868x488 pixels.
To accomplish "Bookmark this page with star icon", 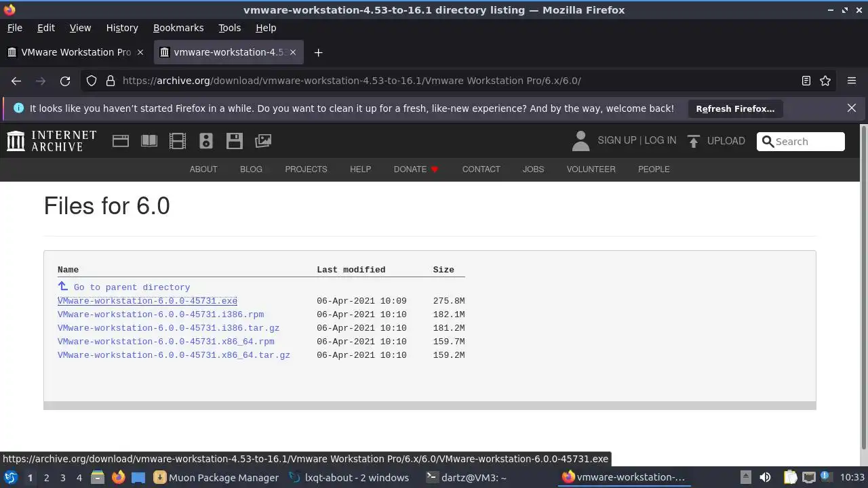I will [825, 81].
